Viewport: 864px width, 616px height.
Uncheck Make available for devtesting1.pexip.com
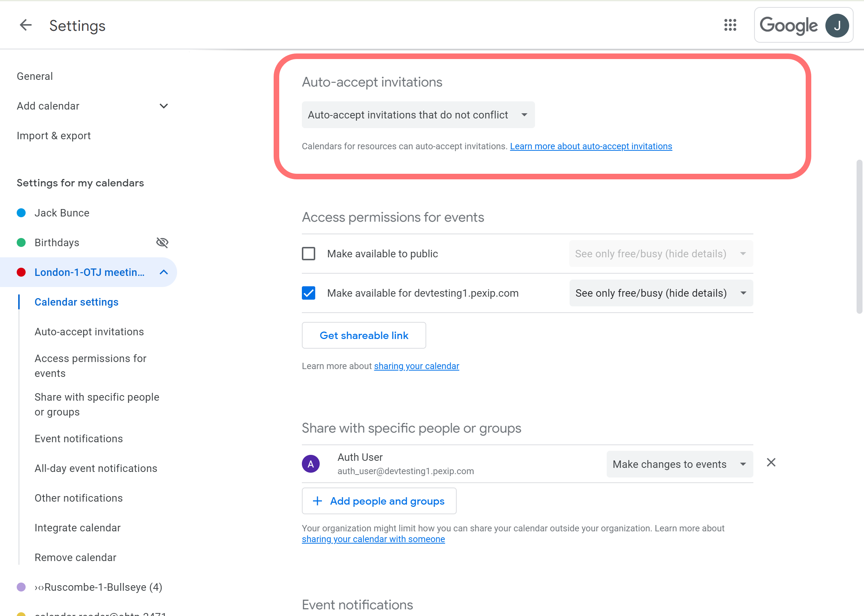click(x=308, y=293)
